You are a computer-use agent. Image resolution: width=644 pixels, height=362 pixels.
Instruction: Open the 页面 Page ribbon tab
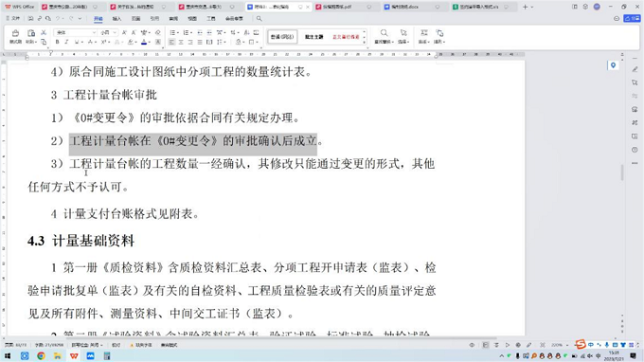pos(136,19)
